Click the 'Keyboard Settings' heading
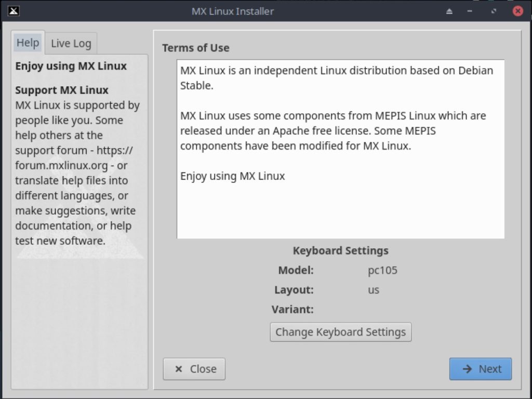 (x=341, y=250)
